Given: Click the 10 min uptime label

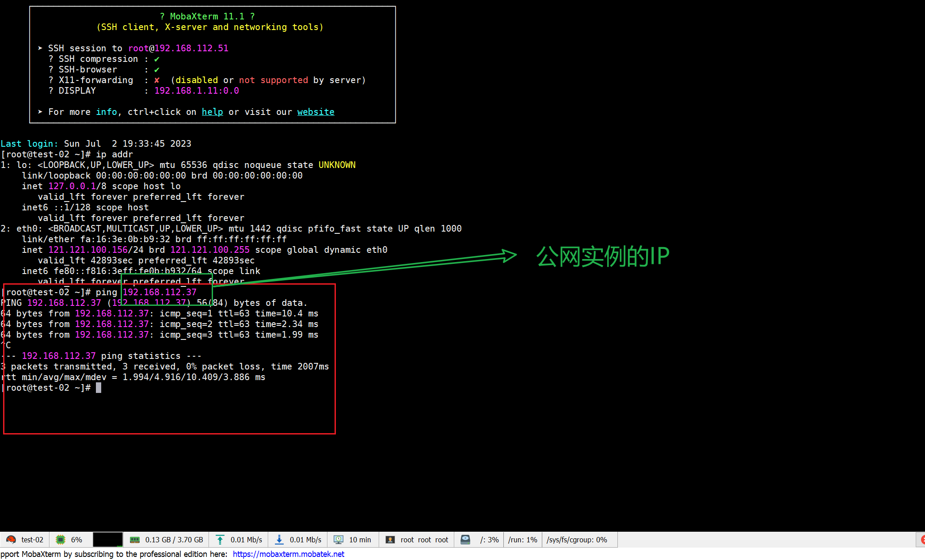Looking at the screenshot, I should coord(360,539).
